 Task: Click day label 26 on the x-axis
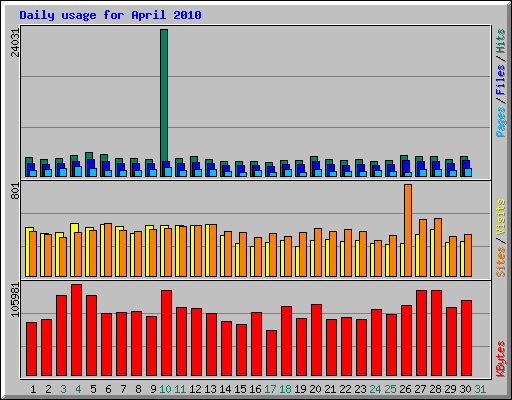pos(405,389)
